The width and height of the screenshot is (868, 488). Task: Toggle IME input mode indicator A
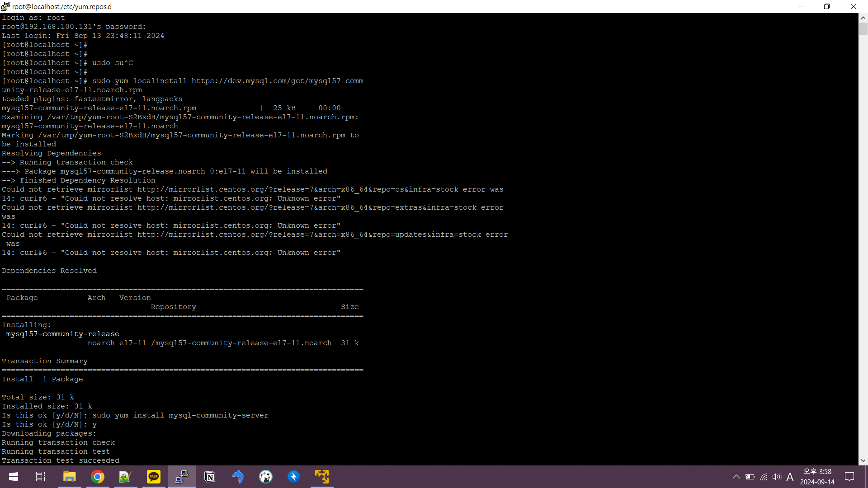(790, 477)
